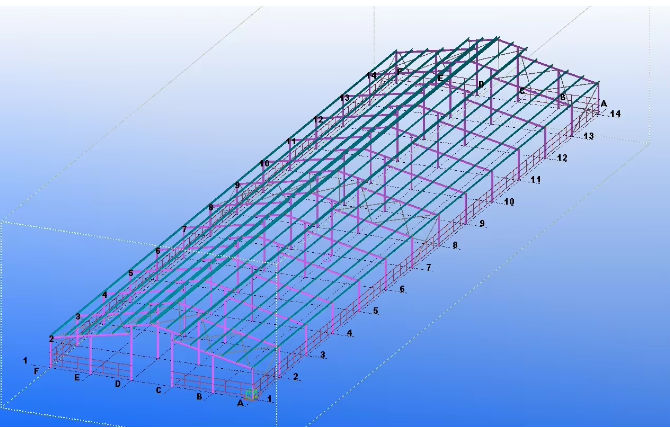Pick grid label 10 on the left eave
670x428 pixels.
(x=264, y=163)
